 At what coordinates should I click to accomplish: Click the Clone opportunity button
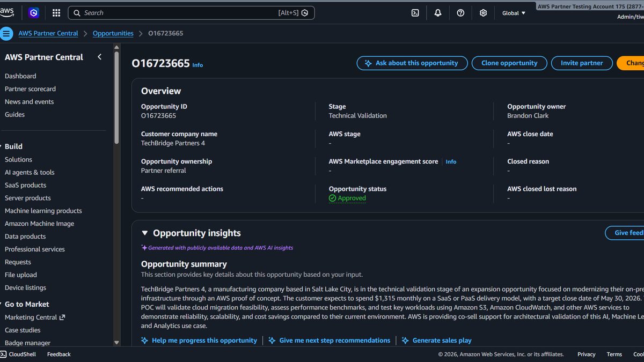click(x=509, y=63)
